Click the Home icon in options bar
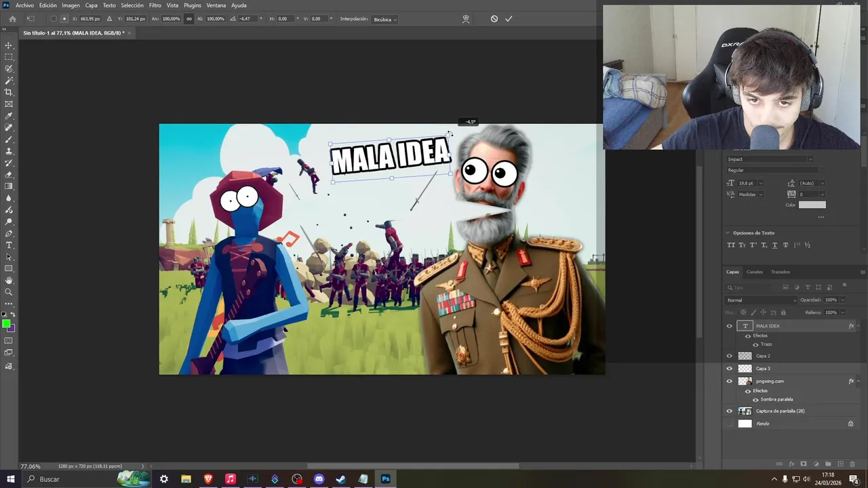Image resolution: width=868 pixels, height=488 pixels. [x=12, y=19]
